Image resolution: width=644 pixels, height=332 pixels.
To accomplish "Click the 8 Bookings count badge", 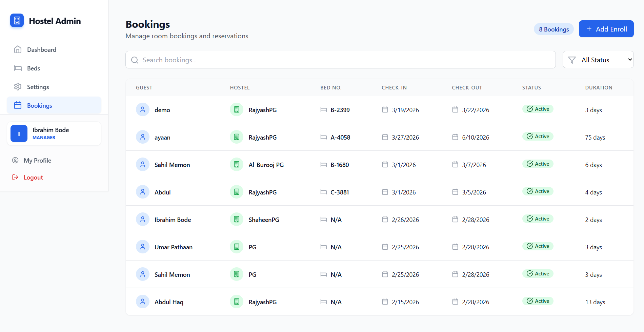I will [x=554, y=29].
